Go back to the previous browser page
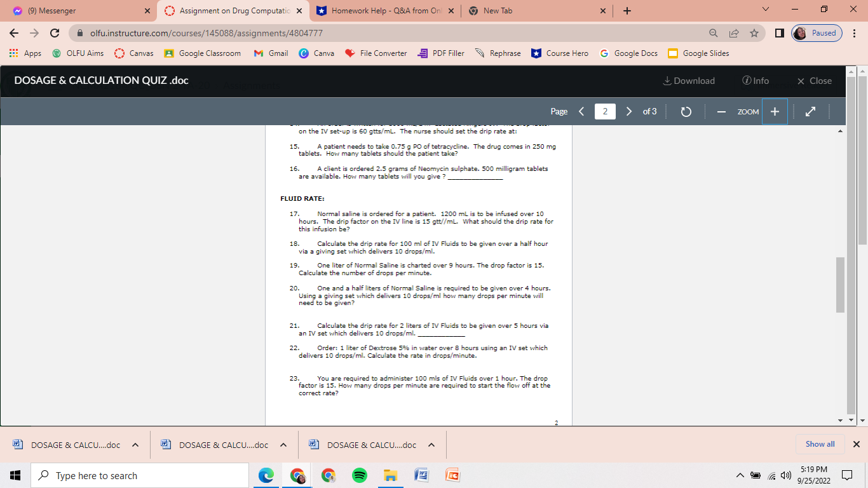 [x=14, y=32]
